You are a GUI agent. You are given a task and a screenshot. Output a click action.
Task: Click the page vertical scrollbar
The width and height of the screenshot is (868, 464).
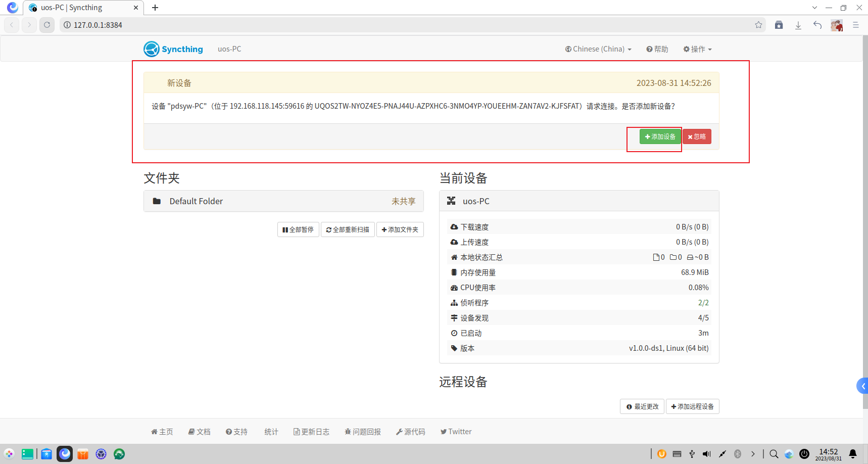point(865,222)
